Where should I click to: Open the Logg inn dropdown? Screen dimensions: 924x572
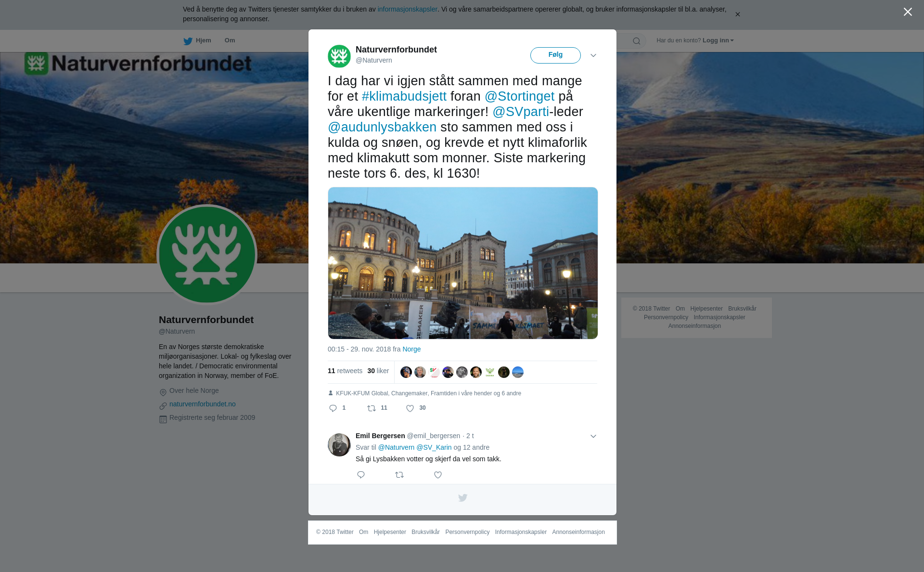718,40
